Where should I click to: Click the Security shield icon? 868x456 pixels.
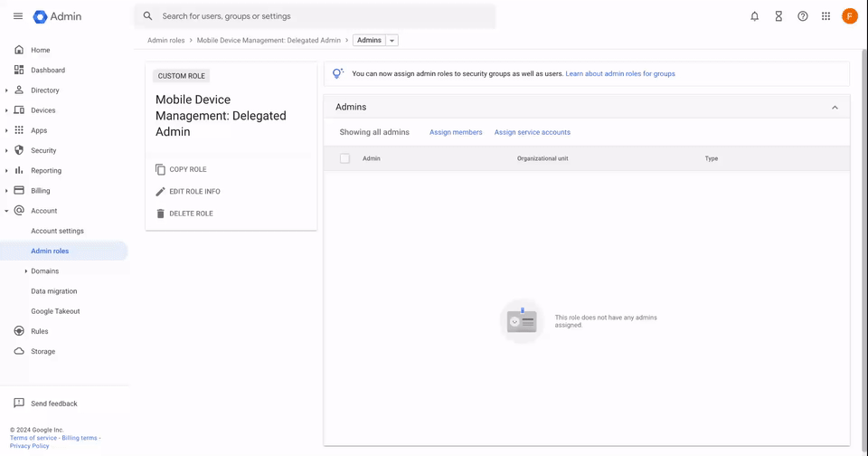19,150
